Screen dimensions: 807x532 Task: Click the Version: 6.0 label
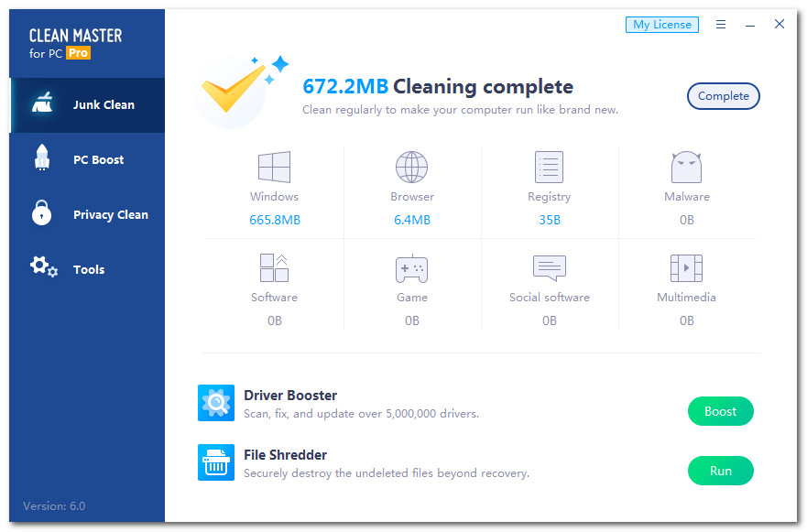coord(54,505)
